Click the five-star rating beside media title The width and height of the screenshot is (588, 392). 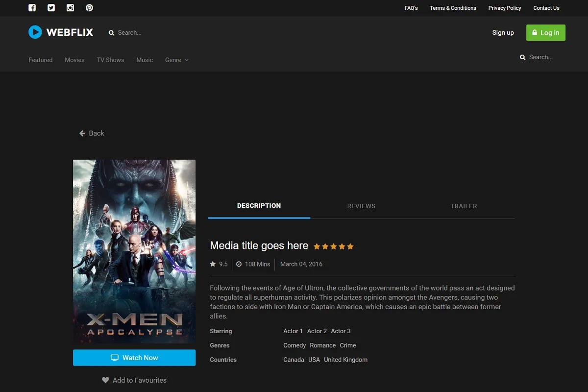click(x=333, y=246)
